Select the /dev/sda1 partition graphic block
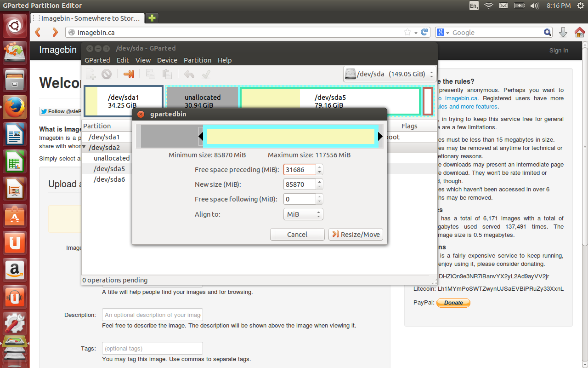 pos(123,101)
